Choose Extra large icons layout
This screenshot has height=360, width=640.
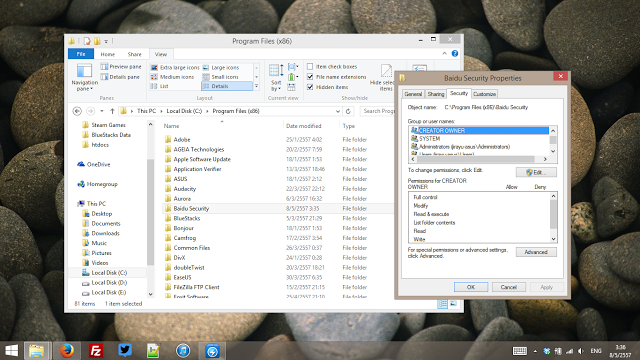click(175, 67)
